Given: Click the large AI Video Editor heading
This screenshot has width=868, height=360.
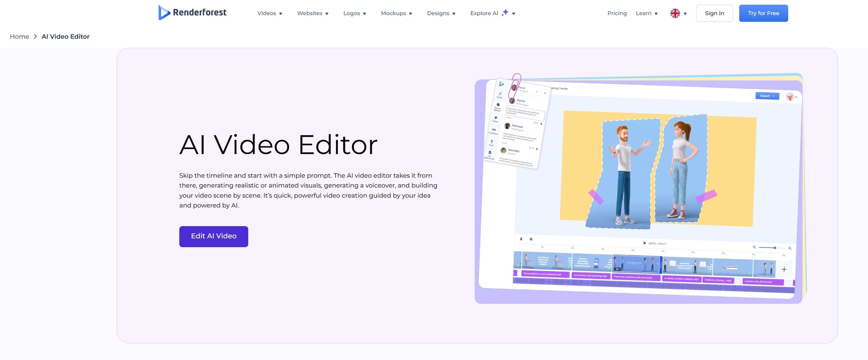Looking at the screenshot, I should click(x=278, y=145).
